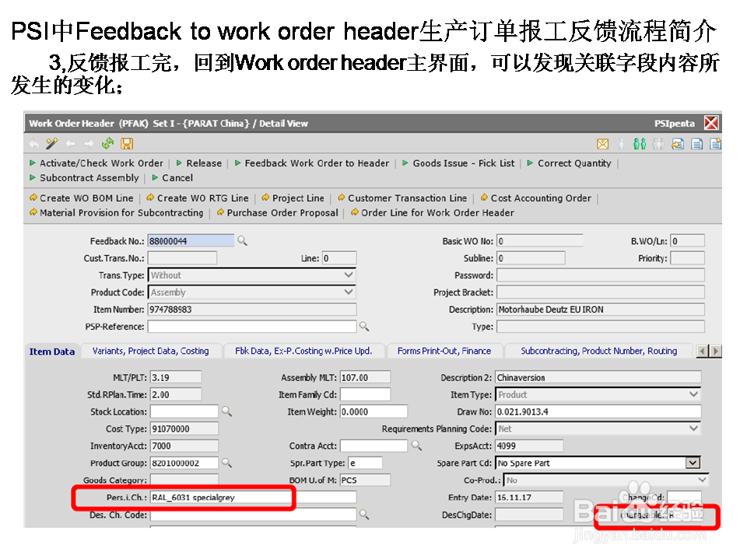
Task: Click the BOM U.of M field
Action: [x=366, y=480]
